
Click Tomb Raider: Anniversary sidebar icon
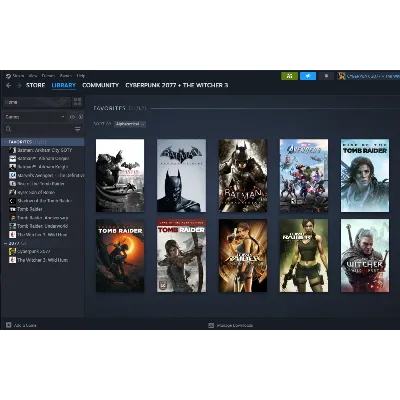pos(13,218)
